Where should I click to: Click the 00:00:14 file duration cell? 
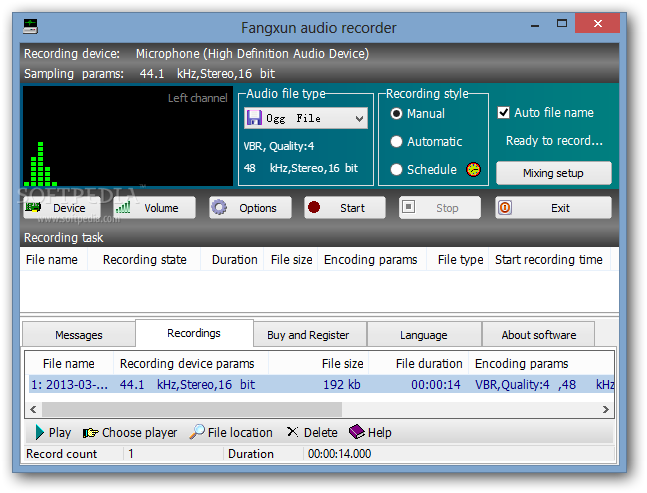tap(436, 384)
